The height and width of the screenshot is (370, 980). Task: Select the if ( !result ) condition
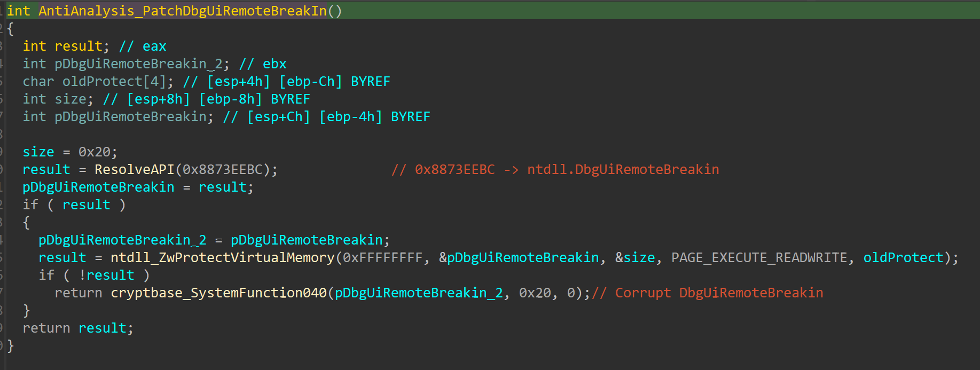point(94,275)
